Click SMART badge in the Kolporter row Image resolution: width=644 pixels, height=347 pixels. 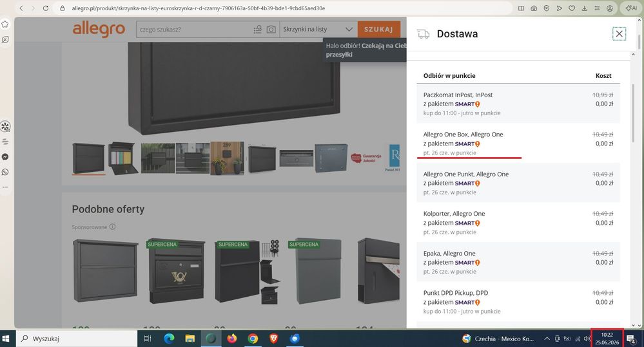467,223
